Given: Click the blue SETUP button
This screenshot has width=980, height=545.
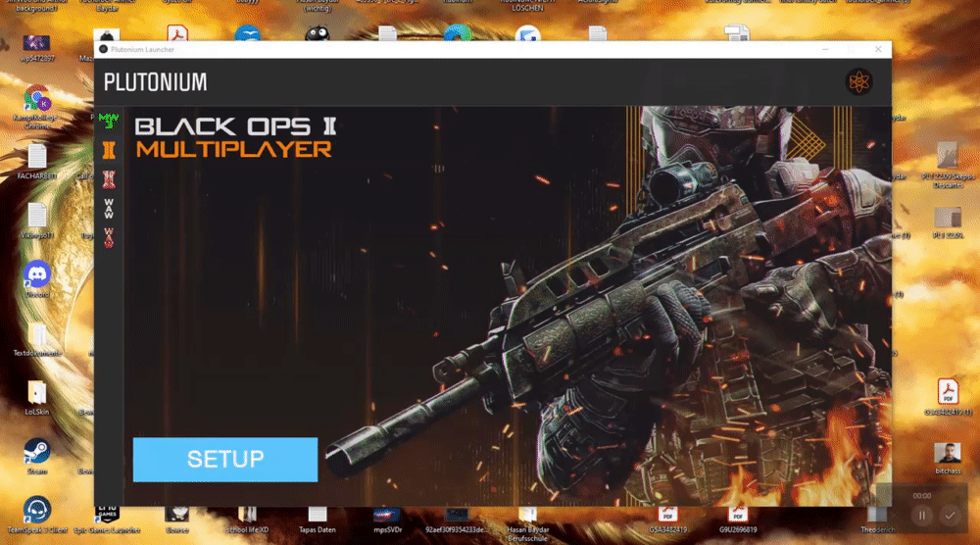Looking at the screenshot, I should 225,460.
